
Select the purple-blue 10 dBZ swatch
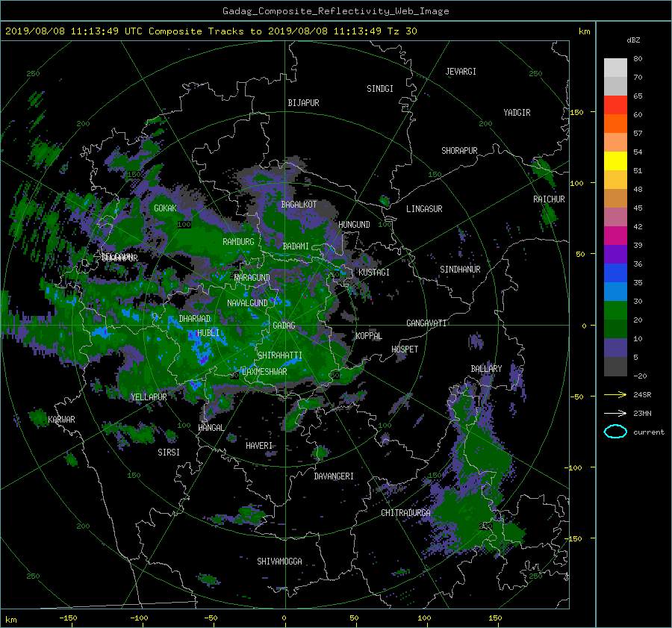click(615, 348)
